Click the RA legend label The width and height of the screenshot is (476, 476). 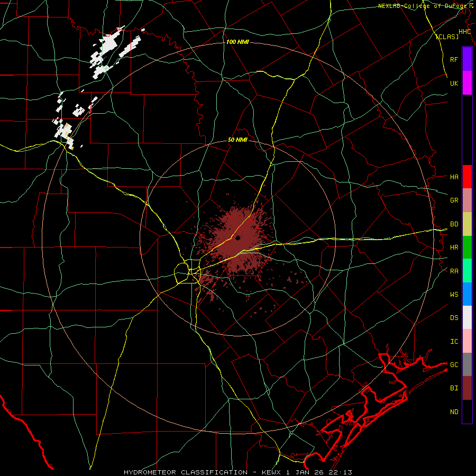pyautogui.click(x=454, y=271)
